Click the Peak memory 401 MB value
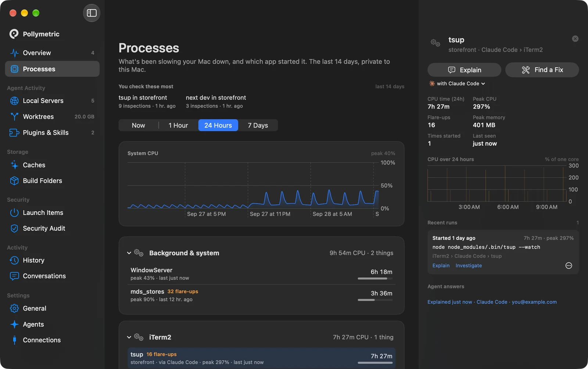 484,125
